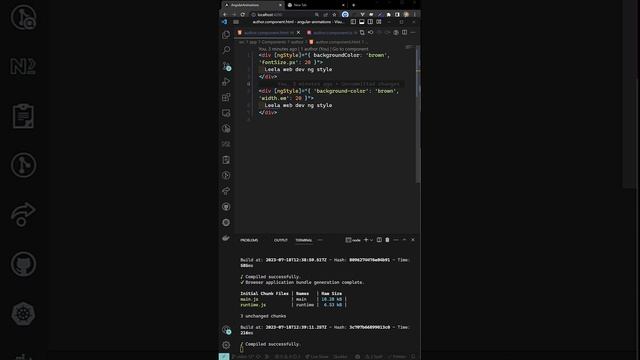Open the Manage settings gear

click(x=226, y=345)
